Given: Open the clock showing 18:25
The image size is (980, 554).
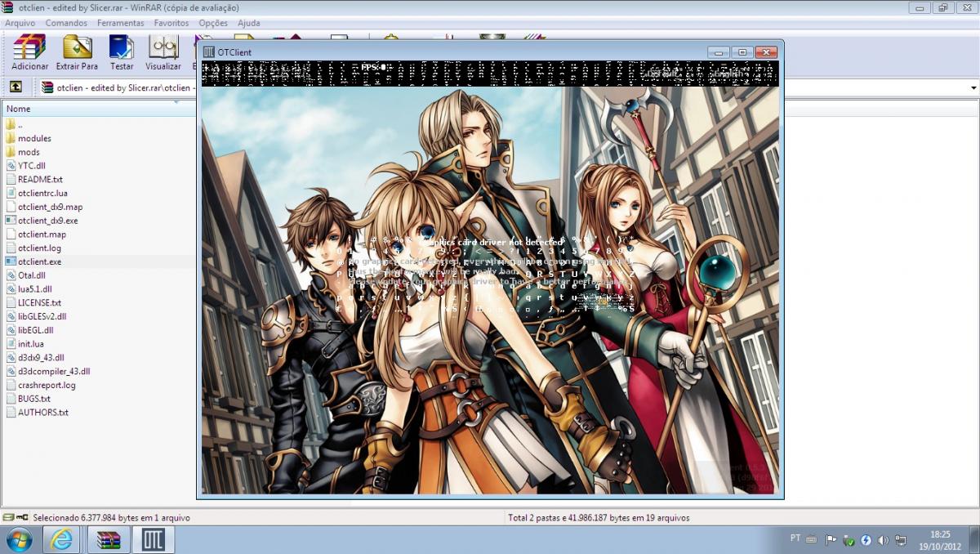Looking at the screenshot, I should [939, 540].
